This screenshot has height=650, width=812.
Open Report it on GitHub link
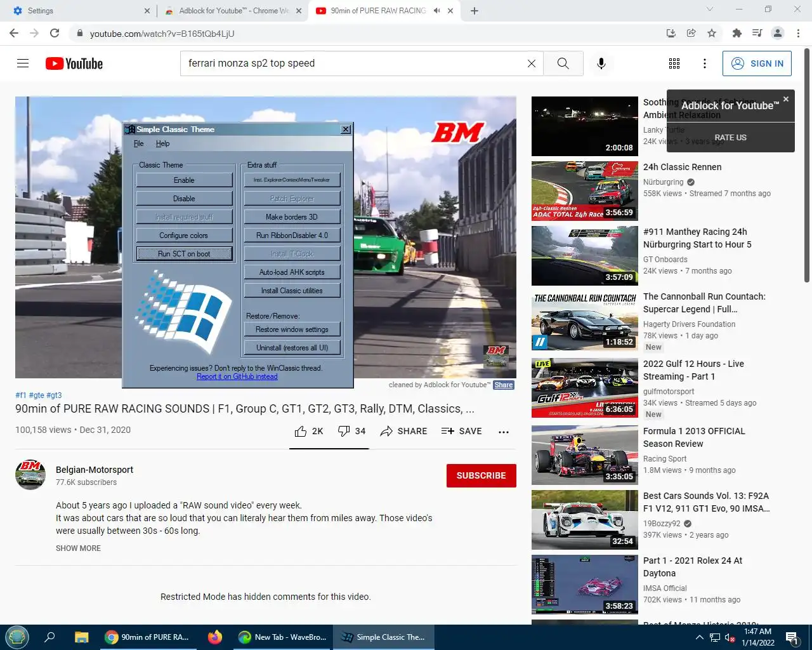point(237,376)
